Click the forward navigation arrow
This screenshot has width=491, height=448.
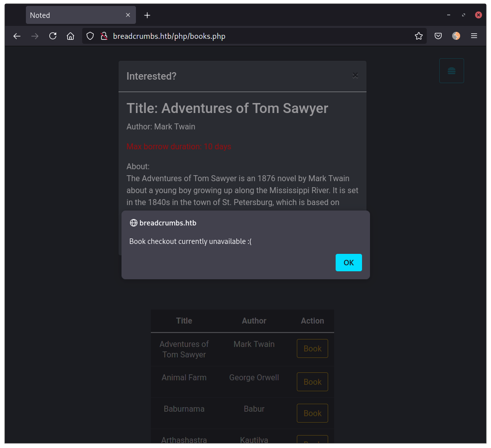coord(35,36)
